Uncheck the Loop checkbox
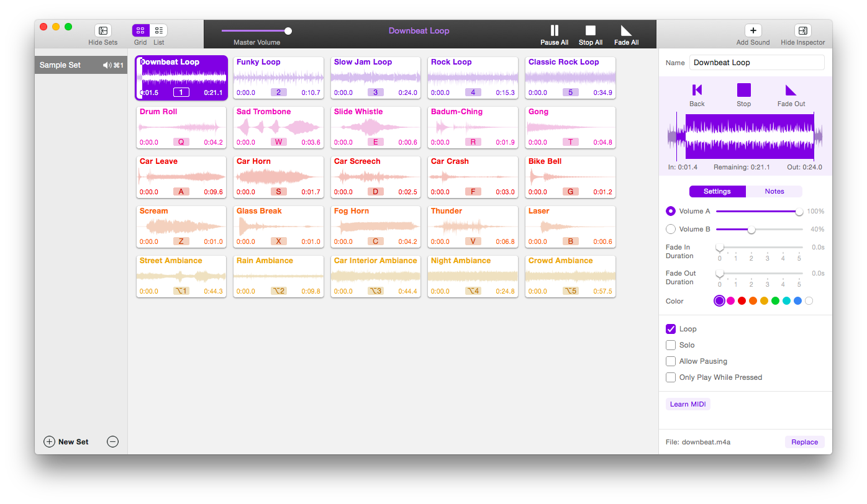867x504 pixels. tap(671, 329)
